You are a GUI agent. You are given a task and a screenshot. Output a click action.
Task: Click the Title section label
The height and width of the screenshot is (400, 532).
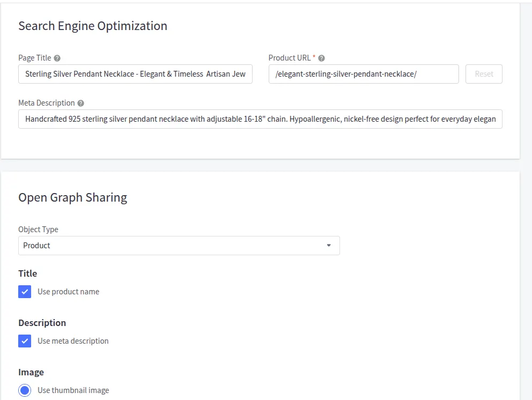click(x=27, y=273)
